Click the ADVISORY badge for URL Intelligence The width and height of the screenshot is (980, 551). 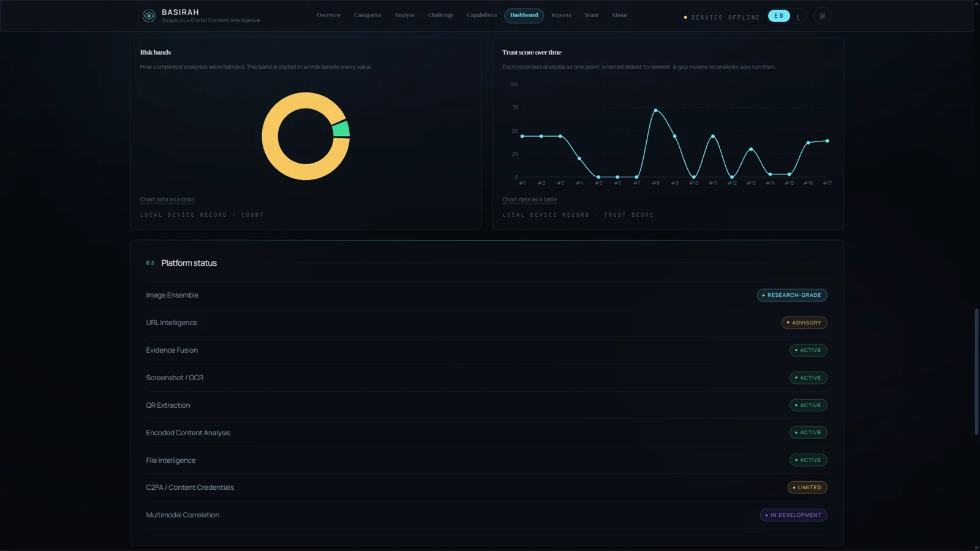[x=804, y=323]
